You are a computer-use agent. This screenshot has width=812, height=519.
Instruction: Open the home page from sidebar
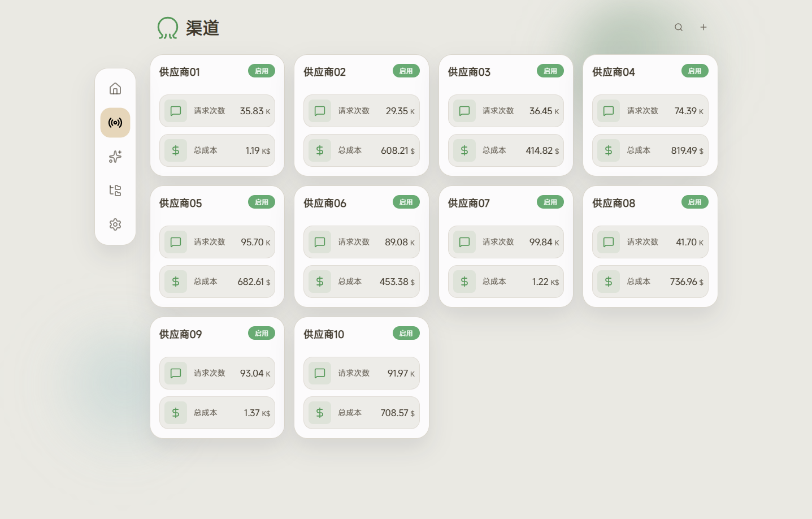[x=115, y=89]
